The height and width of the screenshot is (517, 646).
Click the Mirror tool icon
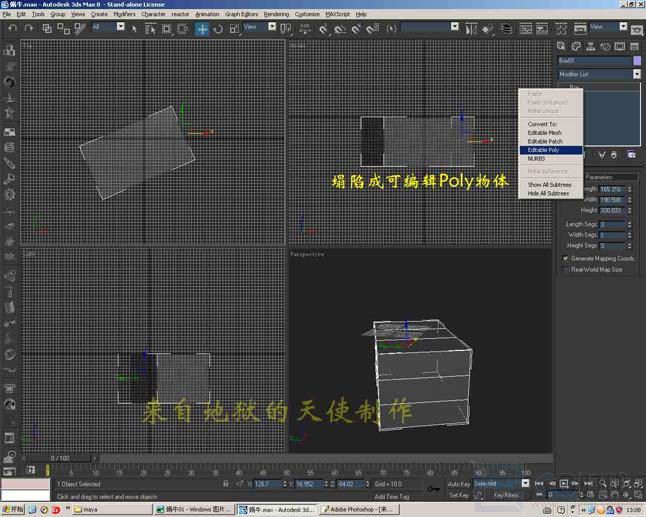coord(471,29)
